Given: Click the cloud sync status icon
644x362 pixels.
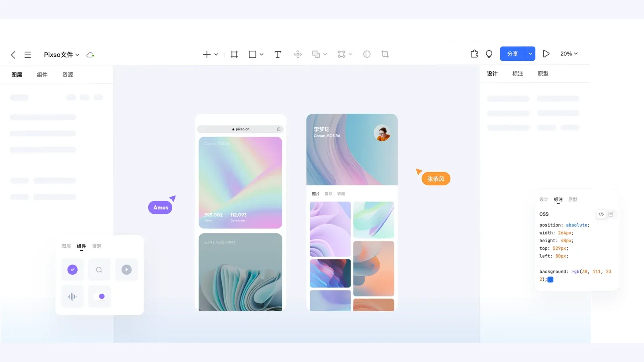Looking at the screenshot, I should coord(90,55).
